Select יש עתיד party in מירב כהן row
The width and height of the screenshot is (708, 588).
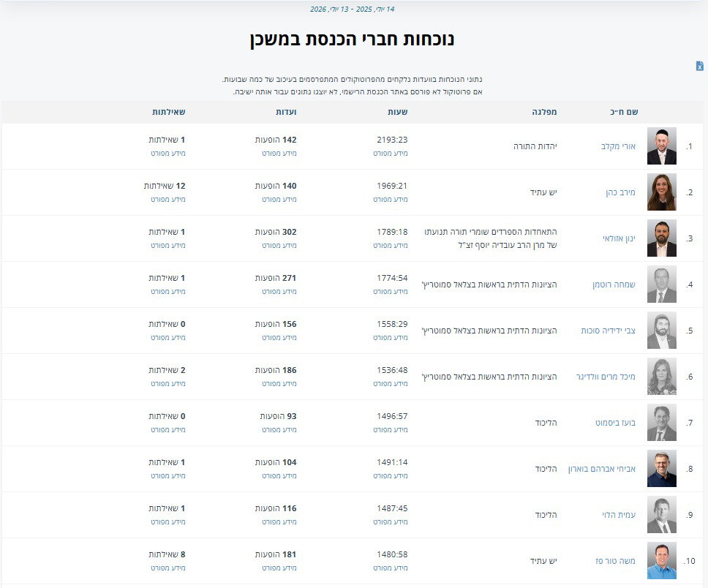pyautogui.click(x=543, y=192)
